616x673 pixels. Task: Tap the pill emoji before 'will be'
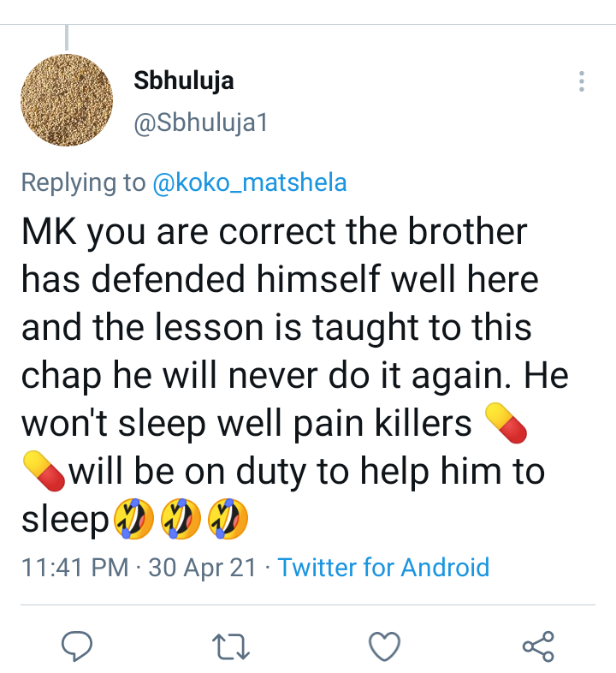coord(44,471)
